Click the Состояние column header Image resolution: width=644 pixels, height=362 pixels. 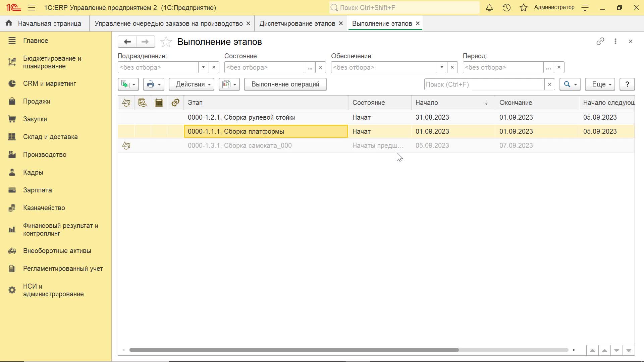(x=380, y=103)
